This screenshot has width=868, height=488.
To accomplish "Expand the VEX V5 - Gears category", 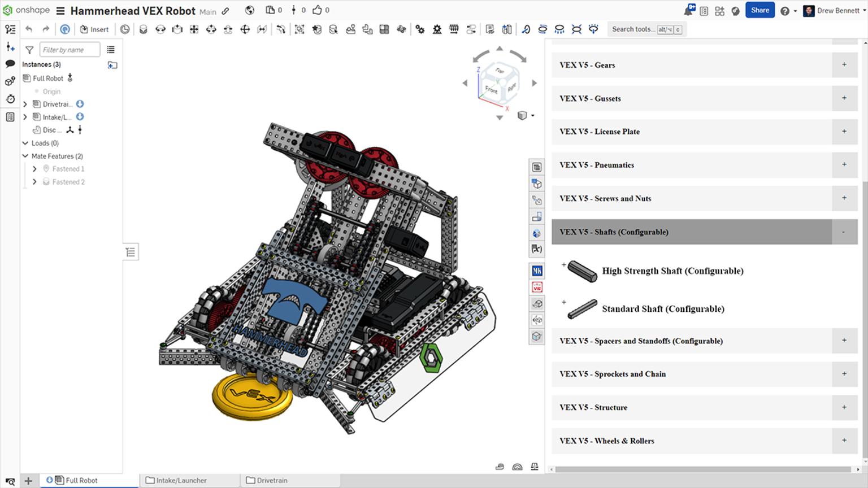I will (x=844, y=65).
